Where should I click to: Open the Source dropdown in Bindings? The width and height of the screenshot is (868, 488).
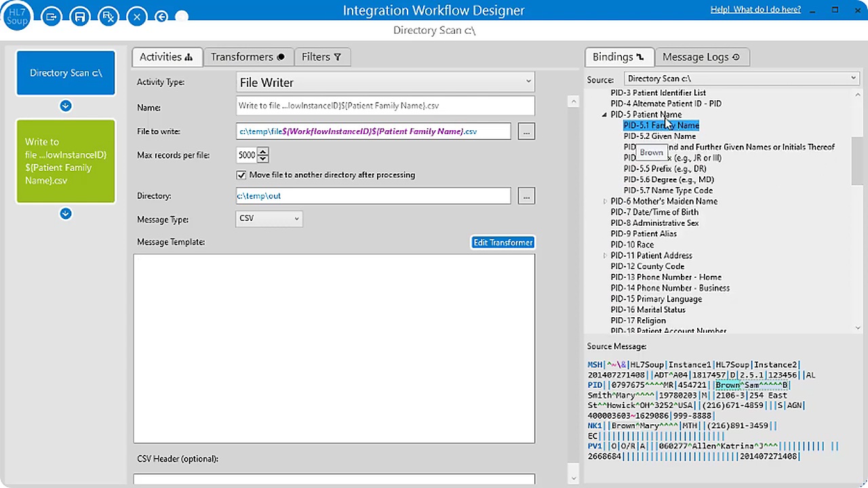pyautogui.click(x=741, y=79)
